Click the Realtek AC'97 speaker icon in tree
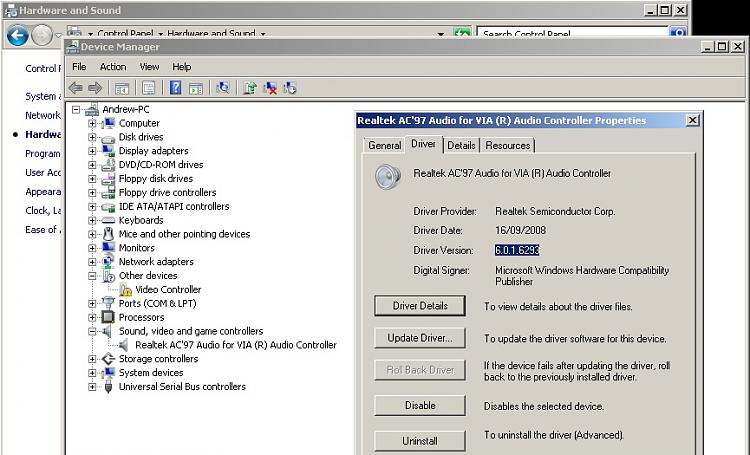Viewport: 750px width, 455px height. [x=124, y=345]
